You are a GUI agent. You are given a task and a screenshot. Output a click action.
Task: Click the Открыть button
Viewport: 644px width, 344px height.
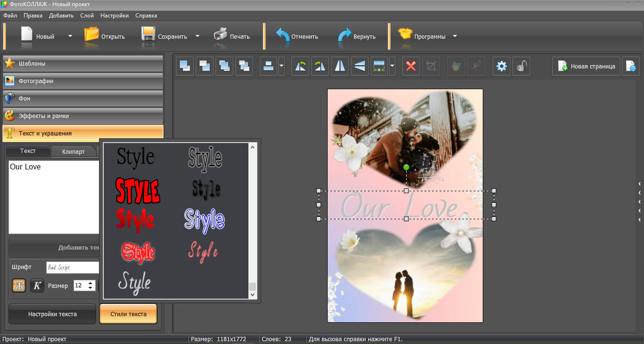104,36
